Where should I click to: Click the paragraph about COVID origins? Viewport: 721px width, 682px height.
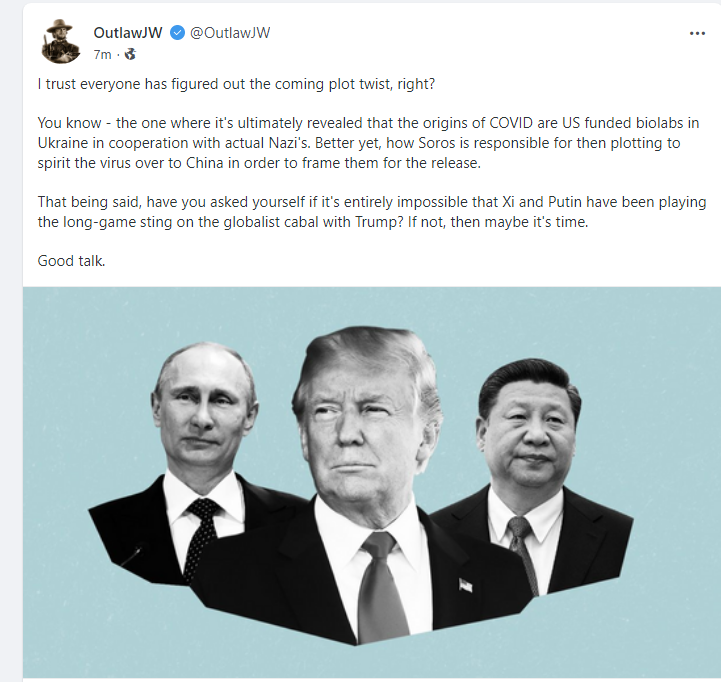(368, 143)
